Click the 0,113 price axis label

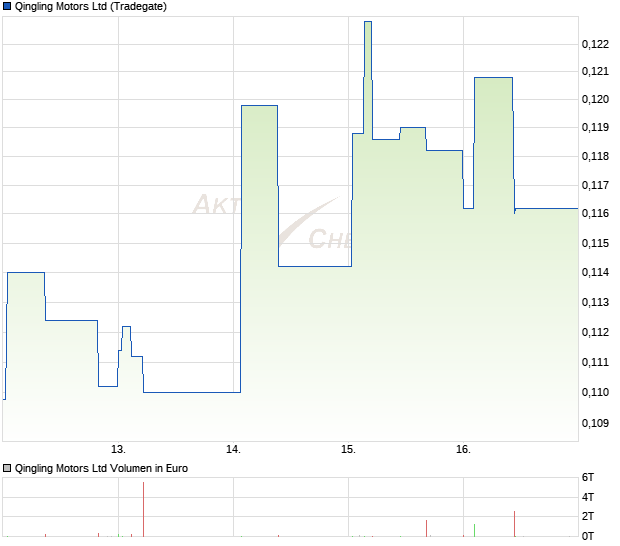tap(595, 302)
